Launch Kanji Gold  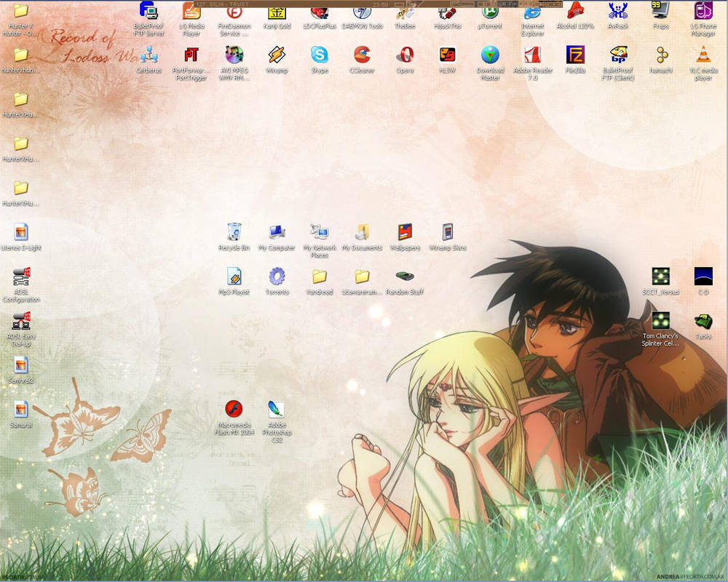click(277, 10)
